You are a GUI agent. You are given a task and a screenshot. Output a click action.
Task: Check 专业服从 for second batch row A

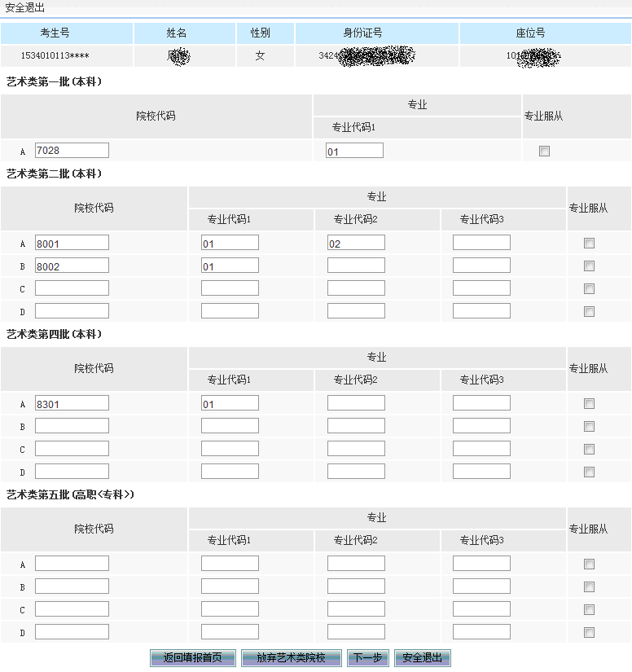589,243
